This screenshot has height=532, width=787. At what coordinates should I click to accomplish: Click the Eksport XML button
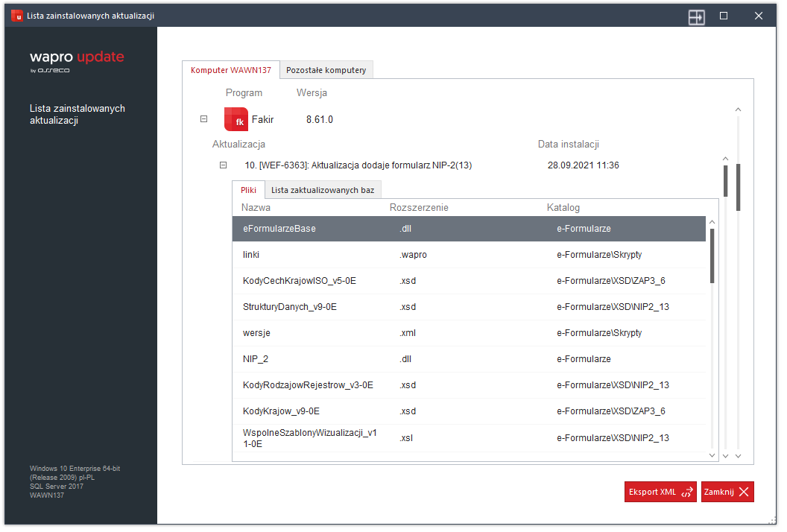click(660, 492)
